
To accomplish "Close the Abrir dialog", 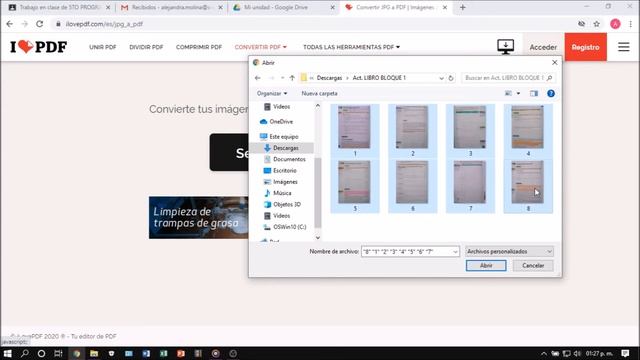I will [554, 62].
